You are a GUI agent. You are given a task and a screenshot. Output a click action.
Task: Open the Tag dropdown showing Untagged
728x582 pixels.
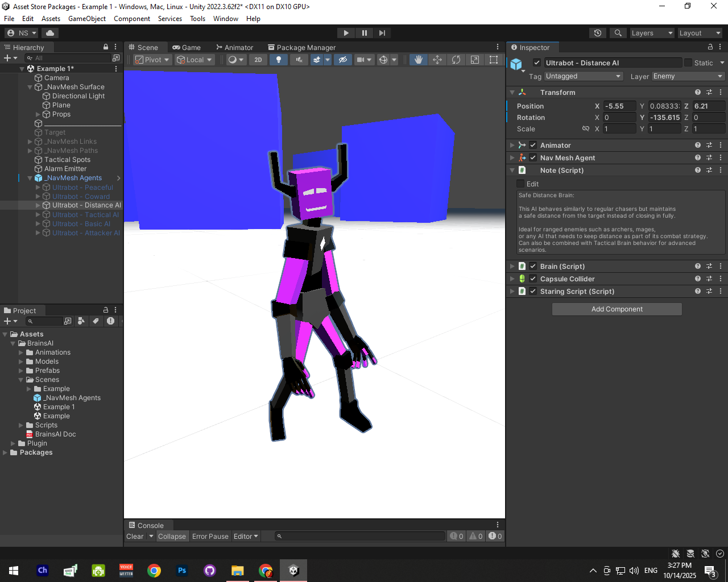[584, 76]
